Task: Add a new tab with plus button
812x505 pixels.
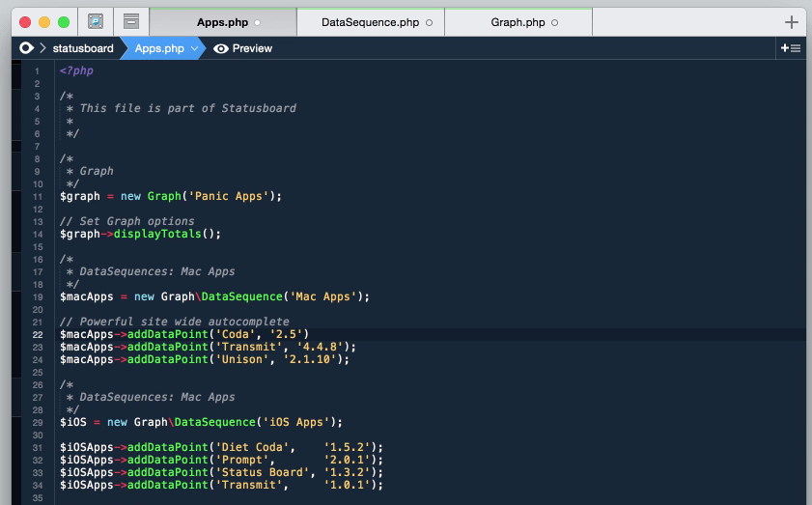Action: tap(792, 22)
